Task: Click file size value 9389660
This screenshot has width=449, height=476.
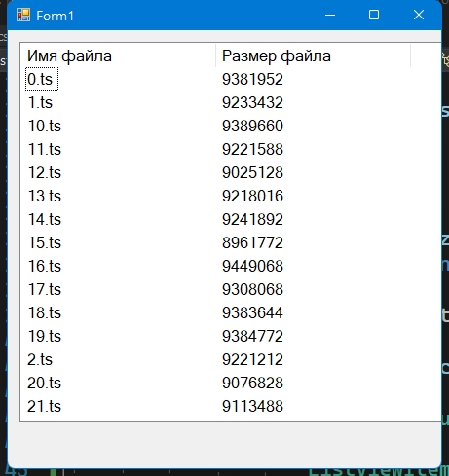Action: click(252, 126)
